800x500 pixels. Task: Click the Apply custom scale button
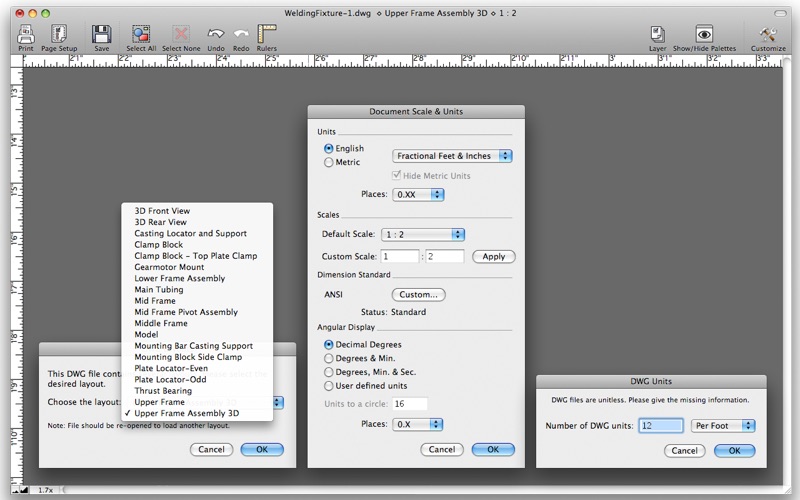pos(493,257)
